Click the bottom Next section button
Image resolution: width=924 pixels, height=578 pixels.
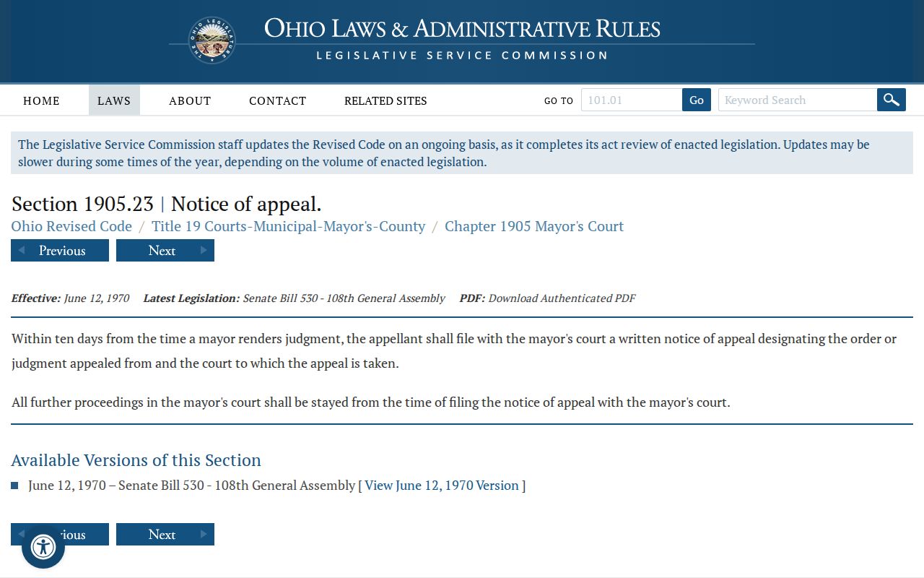165,534
